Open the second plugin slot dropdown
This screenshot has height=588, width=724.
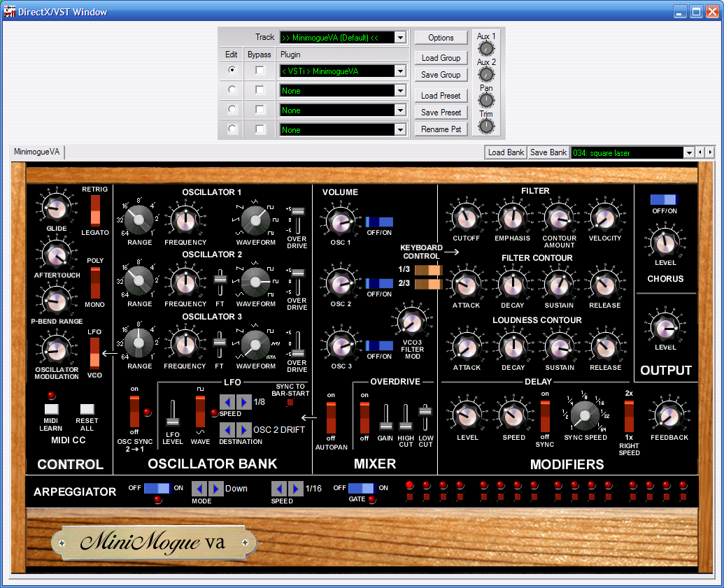400,91
